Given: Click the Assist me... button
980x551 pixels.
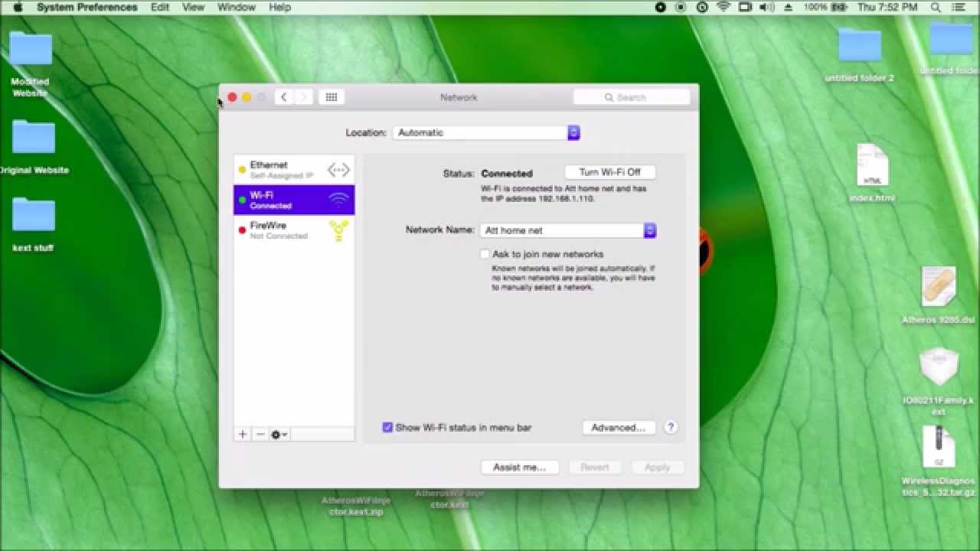Looking at the screenshot, I should [519, 467].
